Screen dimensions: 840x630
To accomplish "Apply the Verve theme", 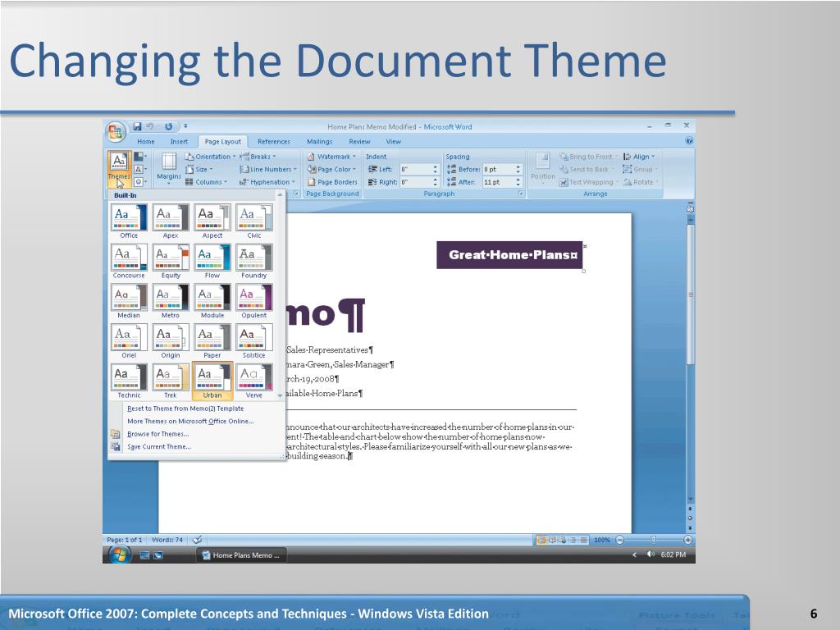I will (x=254, y=381).
